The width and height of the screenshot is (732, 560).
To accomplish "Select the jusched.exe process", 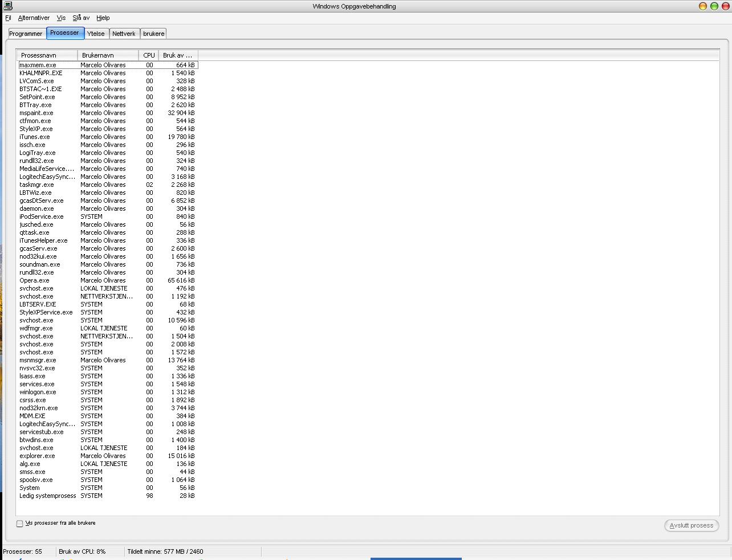I will tap(108, 224).
